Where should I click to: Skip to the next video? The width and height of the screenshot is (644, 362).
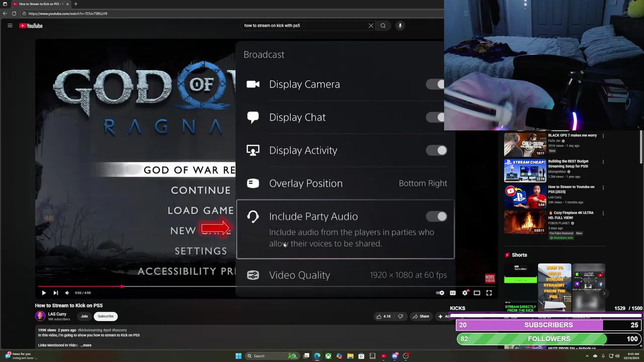click(56, 293)
